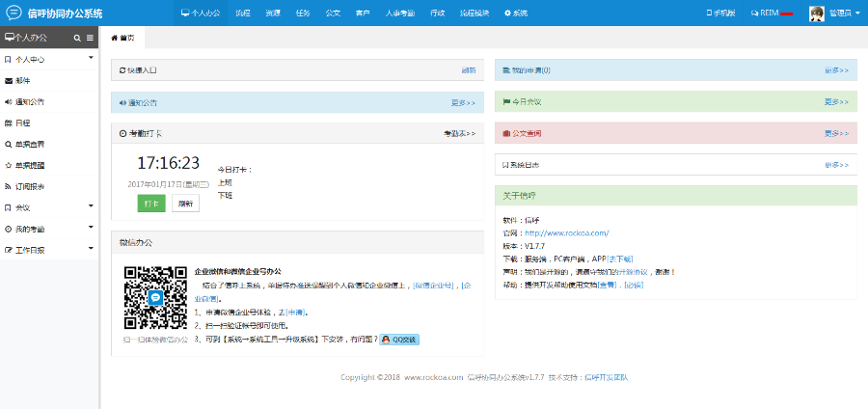Open the 流程 top menu

(242, 13)
